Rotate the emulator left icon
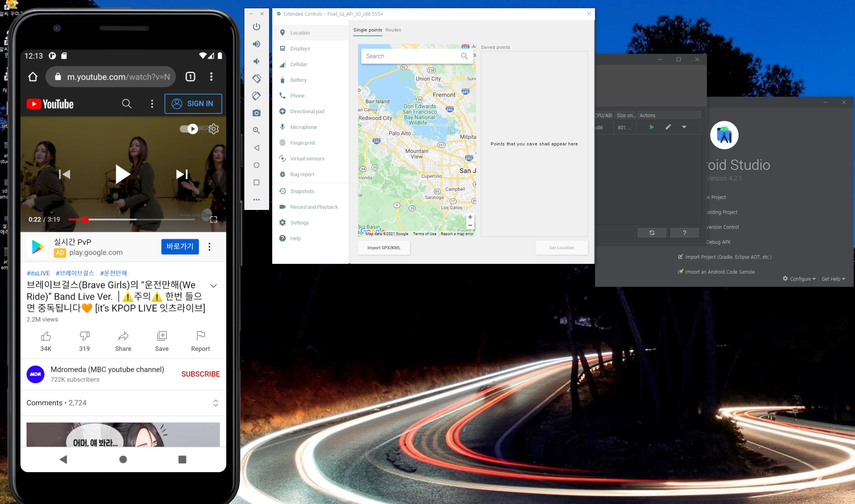Screen dimensions: 855x504 [x=257, y=79]
